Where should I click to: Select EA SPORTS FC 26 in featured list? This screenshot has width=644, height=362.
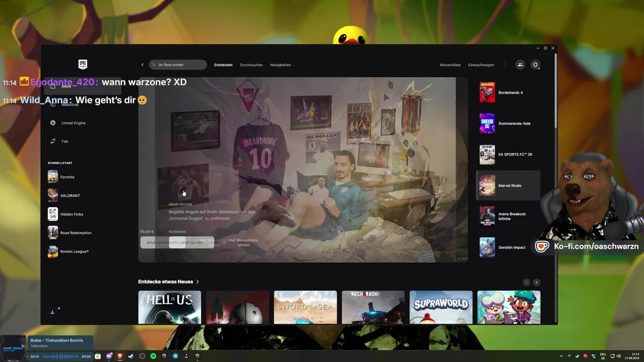click(508, 154)
